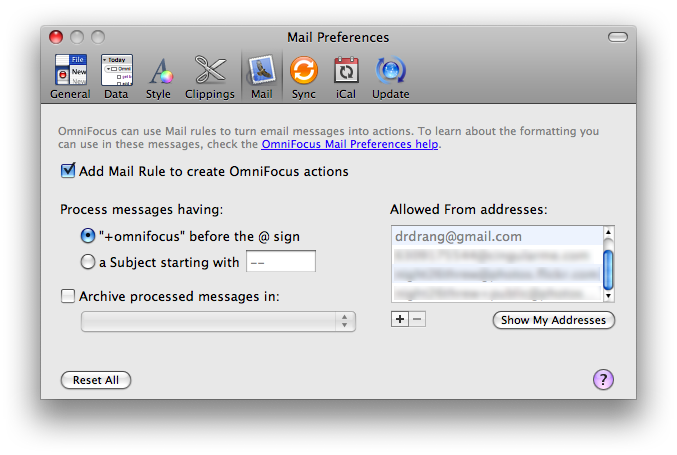Image resolution: width=677 pixels, height=455 pixels.
Task: Remove selected address with minus button
Action: pyautogui.click(x=417, y=319)
